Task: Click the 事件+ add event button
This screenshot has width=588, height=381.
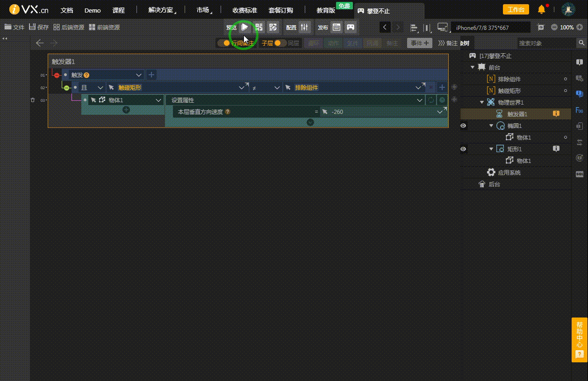Action: (420, 43)
